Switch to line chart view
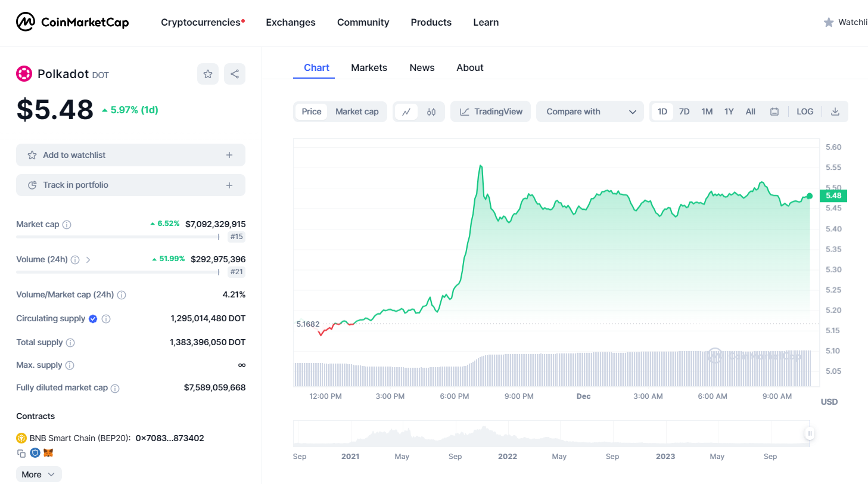Viewport: 868px width, 484px height. [406, 111]
